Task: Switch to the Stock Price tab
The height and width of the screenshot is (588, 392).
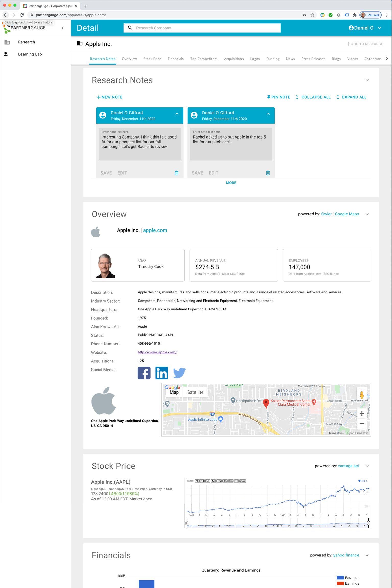Action: [x=152, y=59]
